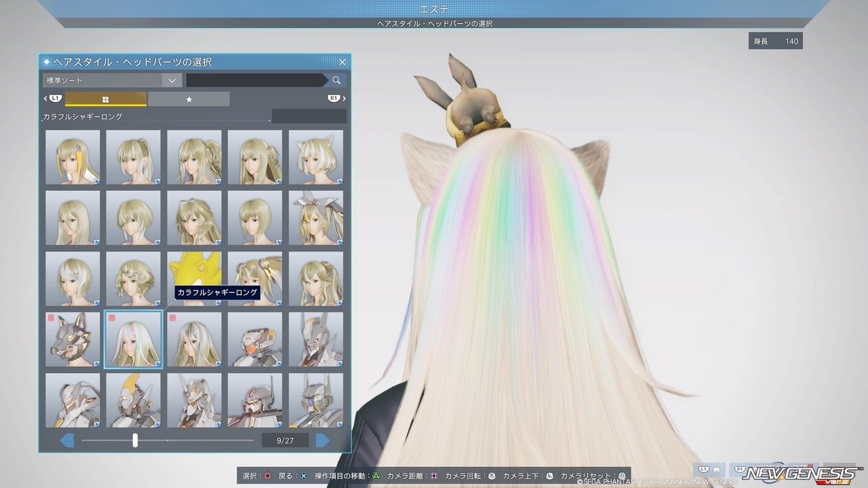Select wavy hairstyle with white bow on top

coord(194,218)
